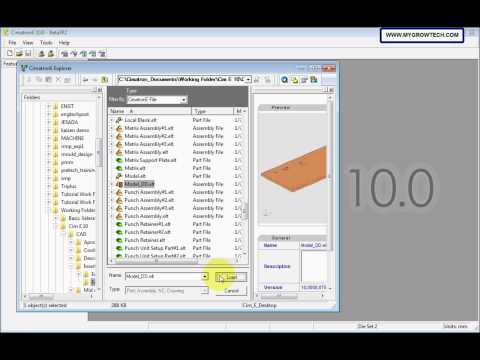
Task: Click the Punch Retainer#1 part icon
Action: (119, 224)
